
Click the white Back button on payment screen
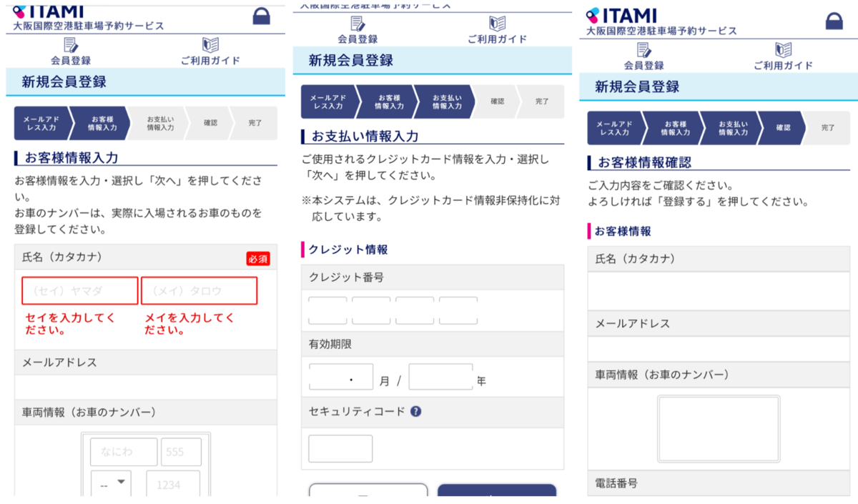click(x=367, y=495)
